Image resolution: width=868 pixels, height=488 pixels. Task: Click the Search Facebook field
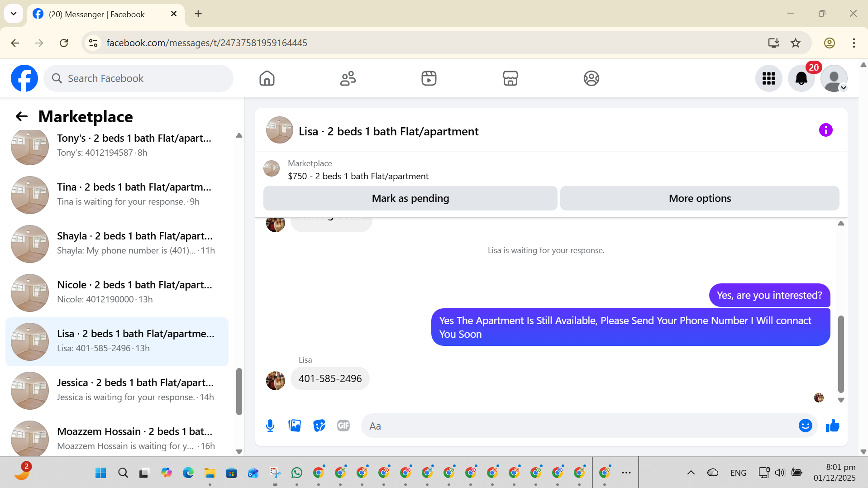point(138,78)
